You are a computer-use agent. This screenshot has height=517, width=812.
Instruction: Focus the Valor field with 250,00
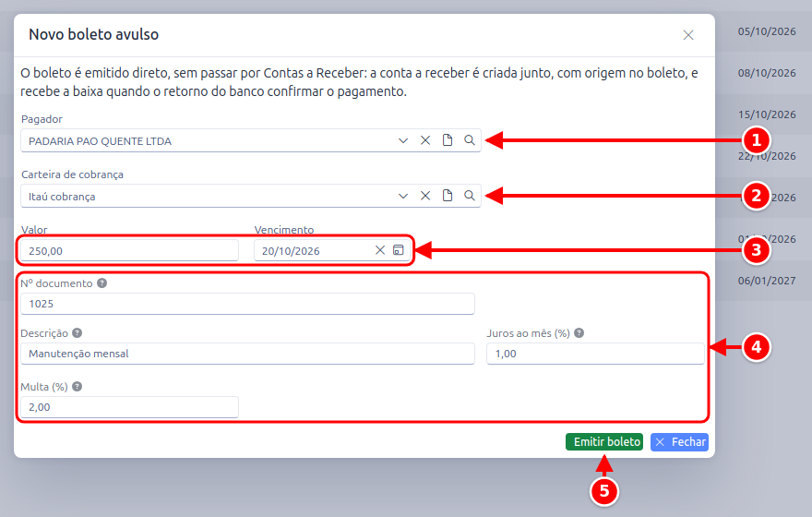point(129,251)
